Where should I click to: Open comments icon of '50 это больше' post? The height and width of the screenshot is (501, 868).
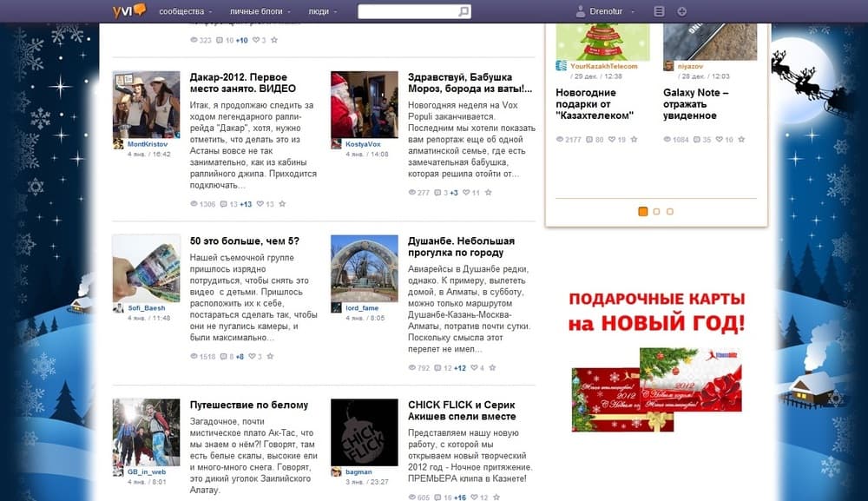[224, 357]
